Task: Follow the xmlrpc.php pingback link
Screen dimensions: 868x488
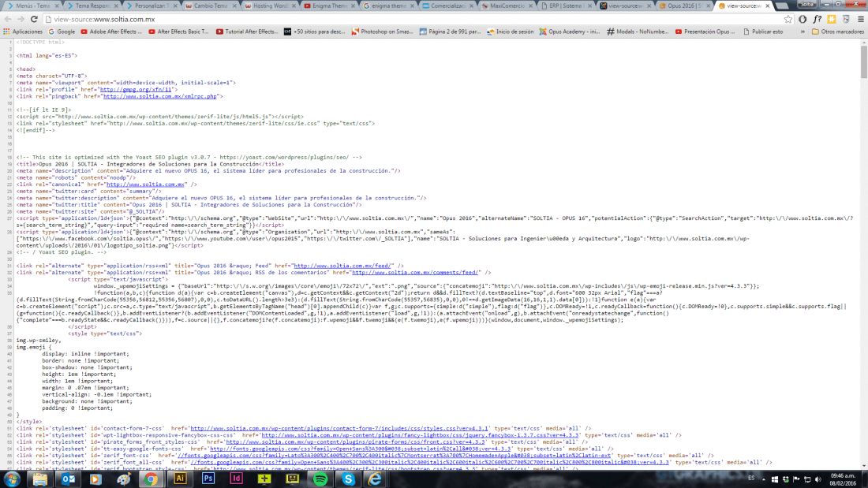Action: click(160, 96)
